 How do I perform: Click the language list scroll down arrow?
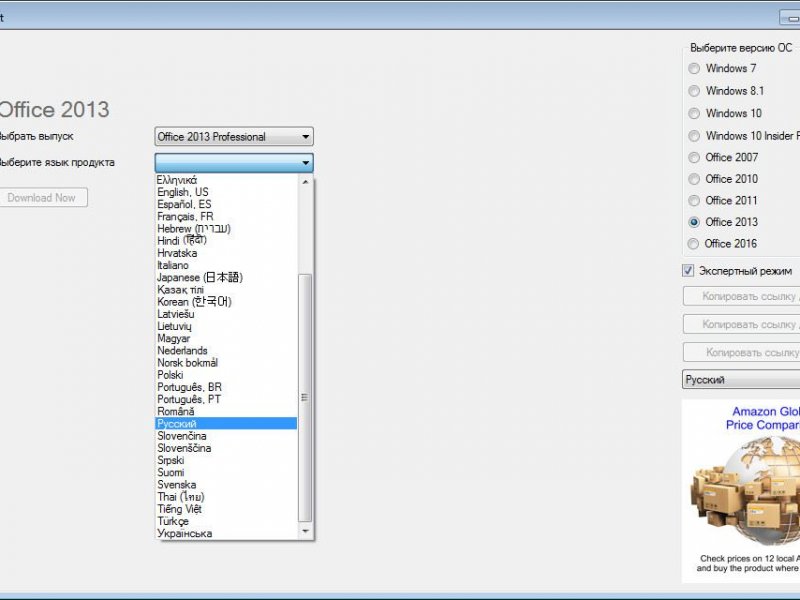pos(305,531)
